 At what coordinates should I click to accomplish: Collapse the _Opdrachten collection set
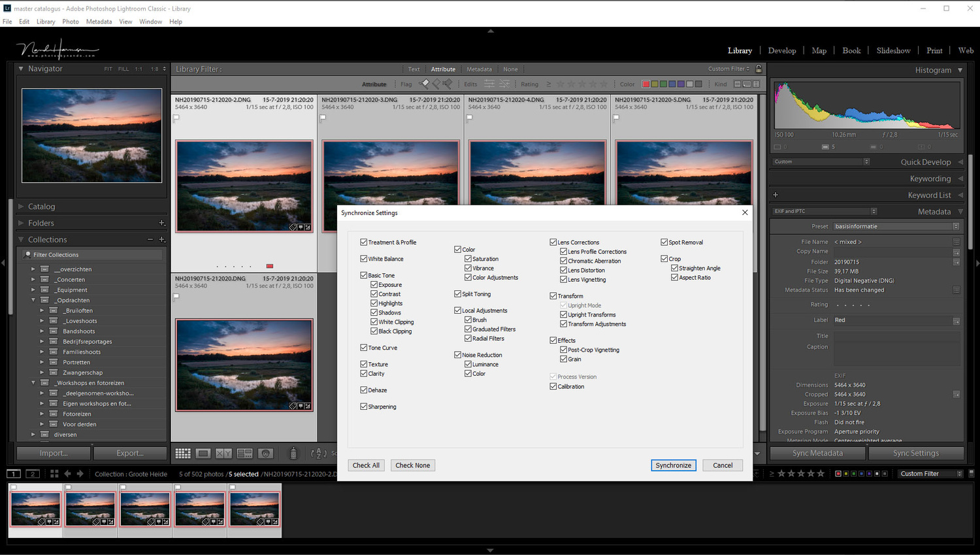point(33,300)
